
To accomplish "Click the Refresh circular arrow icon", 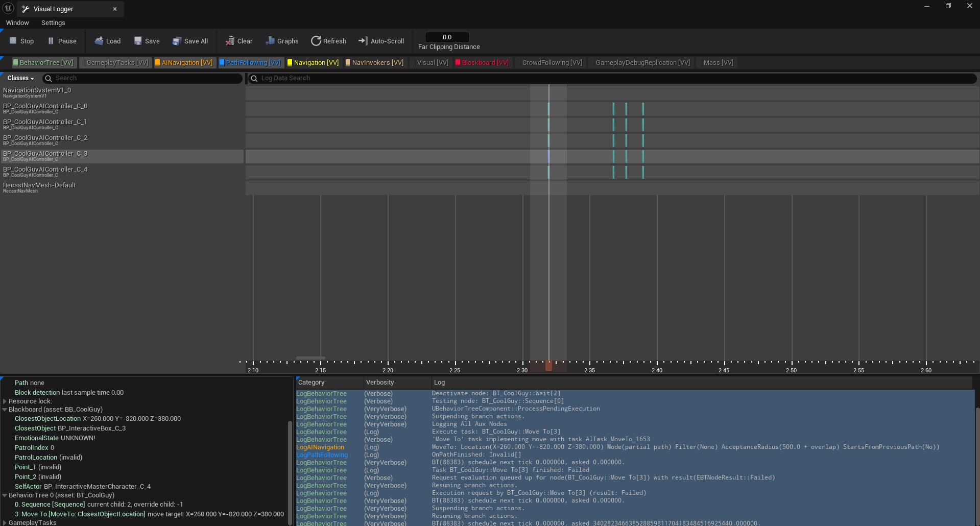I will click(316, 41).
